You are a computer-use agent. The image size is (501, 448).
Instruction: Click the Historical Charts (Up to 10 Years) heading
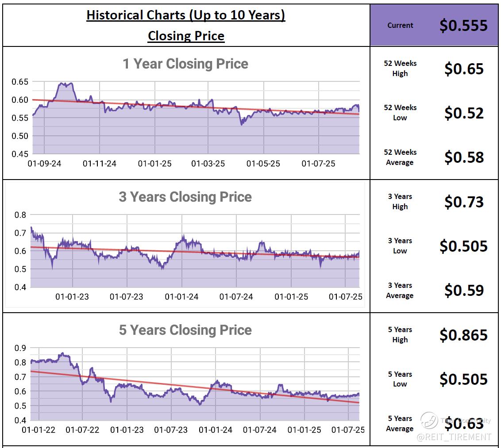[185, 15]
